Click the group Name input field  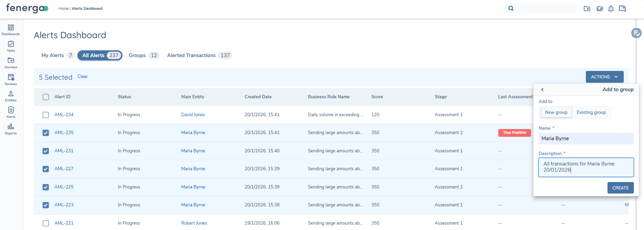point(586,138)
